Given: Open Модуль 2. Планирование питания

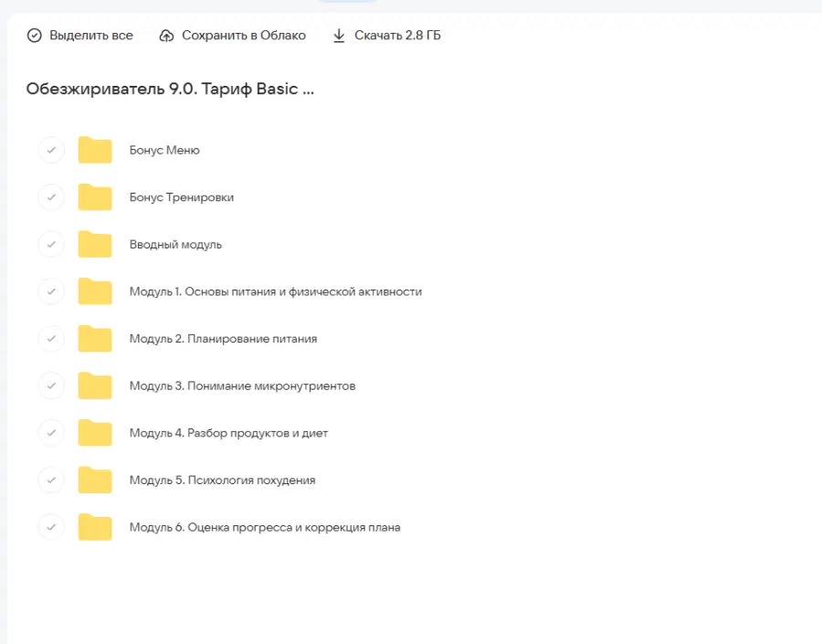Looking at the screenshot, I should (x=223, y=339).
